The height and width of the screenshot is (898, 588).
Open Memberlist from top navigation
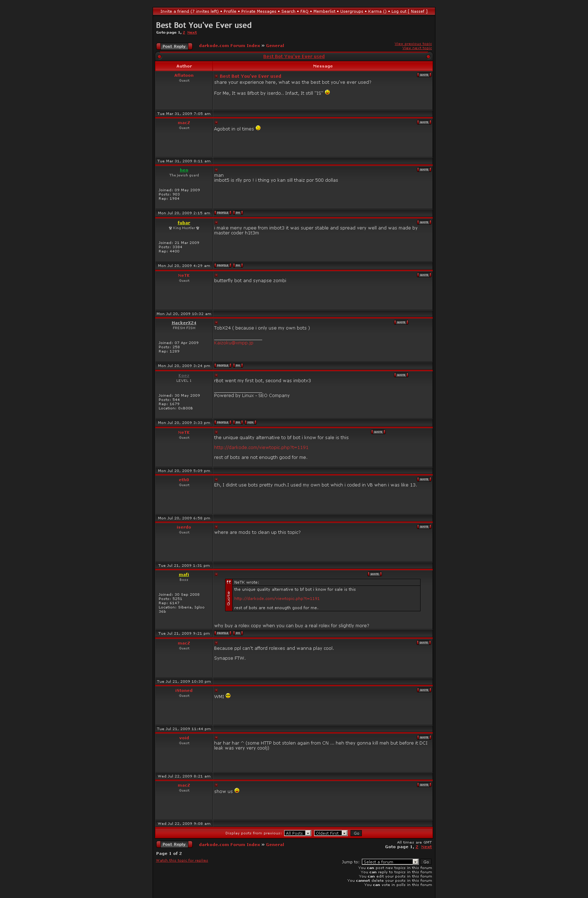[324, 11]
